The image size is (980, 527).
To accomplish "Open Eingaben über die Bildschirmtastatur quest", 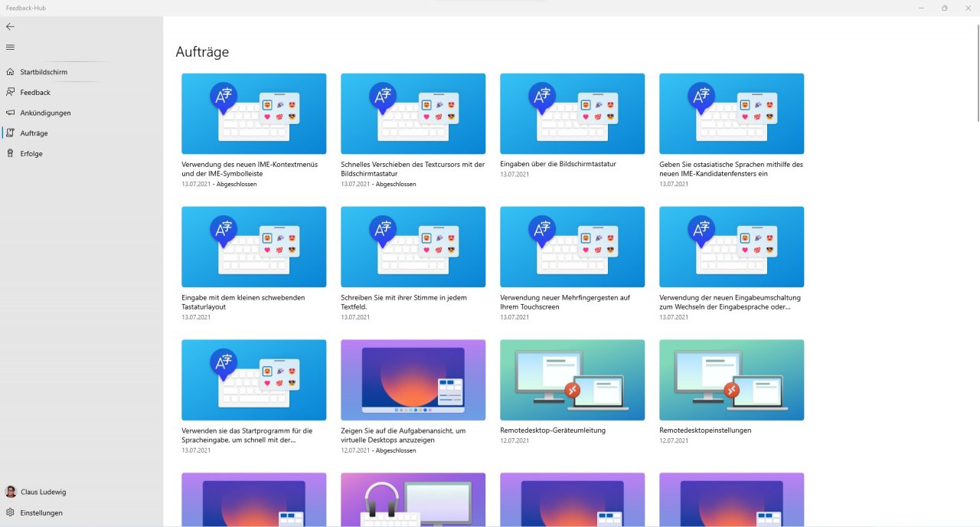I will pos(573,113).
